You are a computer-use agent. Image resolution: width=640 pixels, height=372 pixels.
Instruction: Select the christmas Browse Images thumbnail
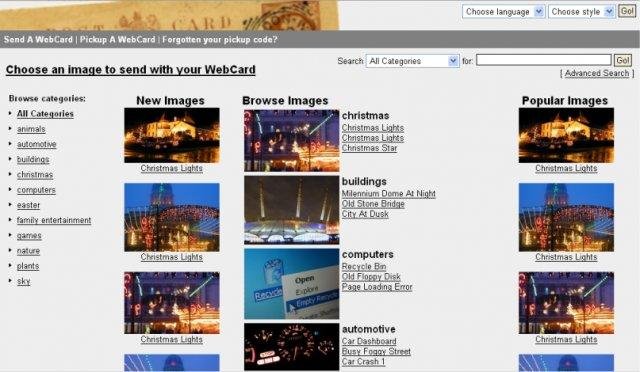click(x=291, y=141)
